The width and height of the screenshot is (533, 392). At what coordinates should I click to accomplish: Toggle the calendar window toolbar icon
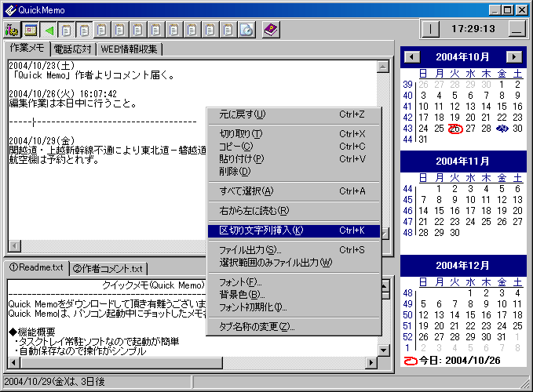[x=31, y=31]
